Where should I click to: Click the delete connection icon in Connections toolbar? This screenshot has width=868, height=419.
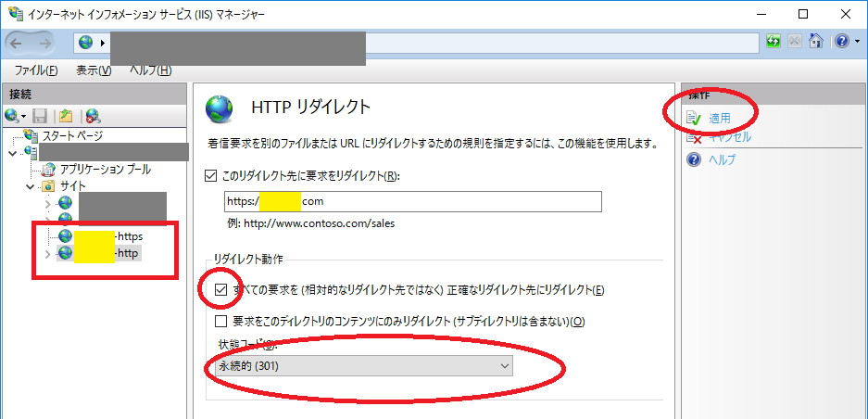point(93,116)
